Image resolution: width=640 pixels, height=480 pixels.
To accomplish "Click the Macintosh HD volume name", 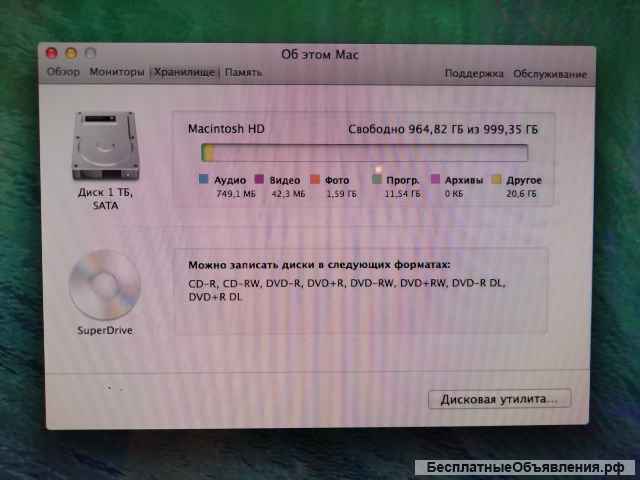I will point(226,129).
